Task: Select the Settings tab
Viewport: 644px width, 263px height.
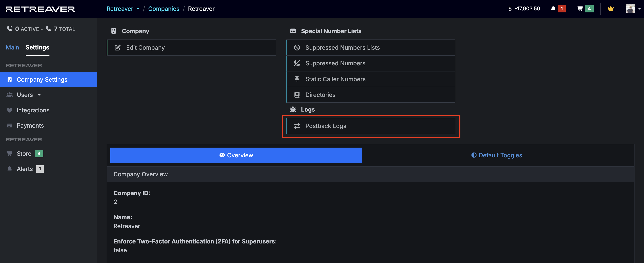Action: 37,47
